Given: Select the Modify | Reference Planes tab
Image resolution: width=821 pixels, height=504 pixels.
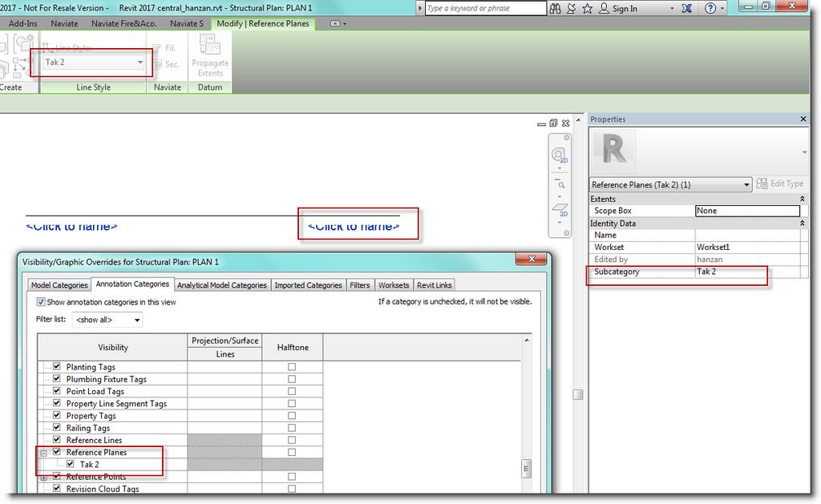Looking at the screenshot, I should pyautogui.click(x=263, y=23).
